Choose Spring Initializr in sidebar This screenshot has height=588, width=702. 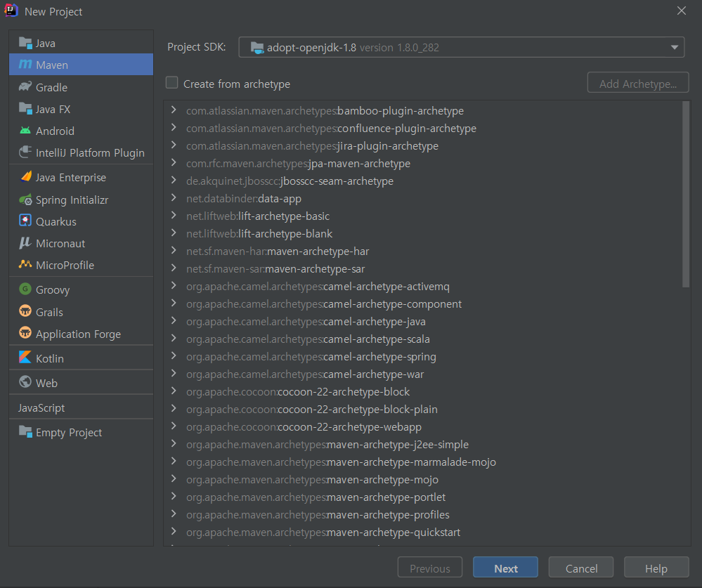click(x=81, y=200)
